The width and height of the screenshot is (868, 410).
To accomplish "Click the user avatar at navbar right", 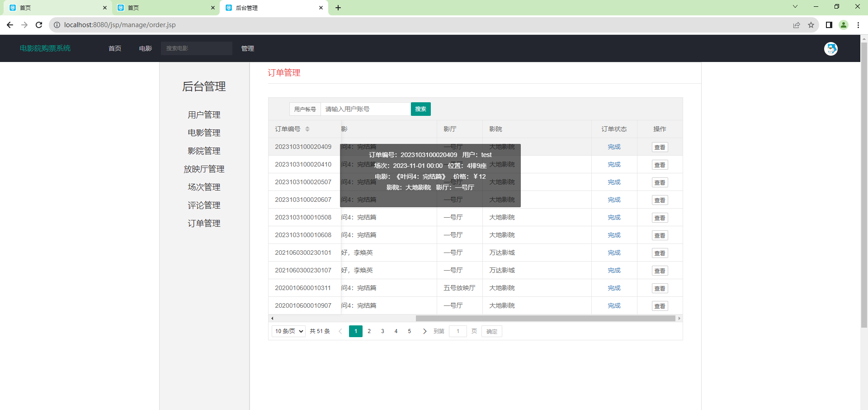I will pos(830,48).
